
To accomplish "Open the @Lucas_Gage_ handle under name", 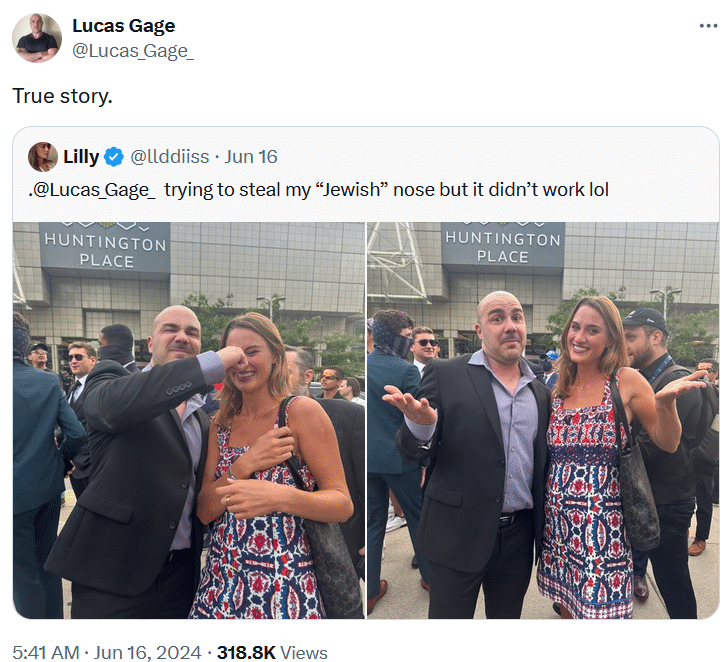I will pos(133,51).
